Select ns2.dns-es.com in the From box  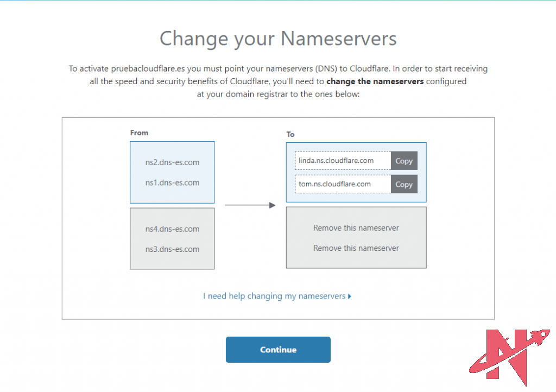[172, 162]
